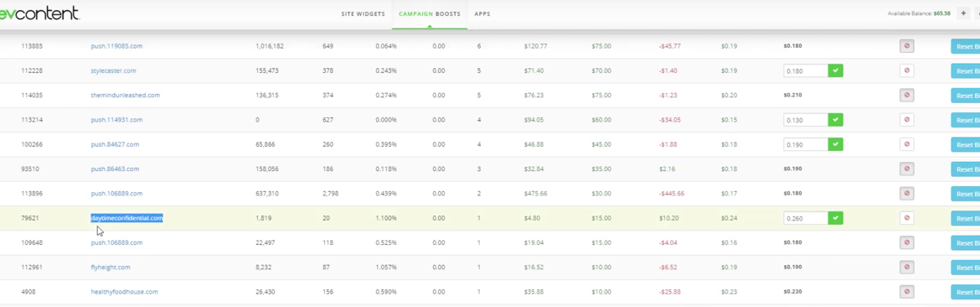The width and height of the screenshot is (980, 307).
Task: Open the Site Widgets tab
Action: pyautogui.click(x=364, y=13)
